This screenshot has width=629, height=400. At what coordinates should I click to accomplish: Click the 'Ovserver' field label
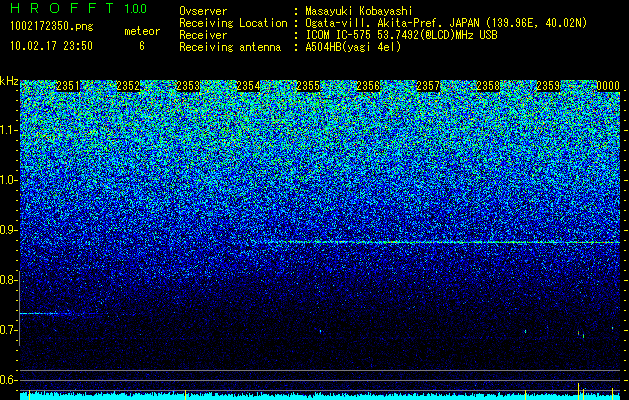tap(203, 11)
